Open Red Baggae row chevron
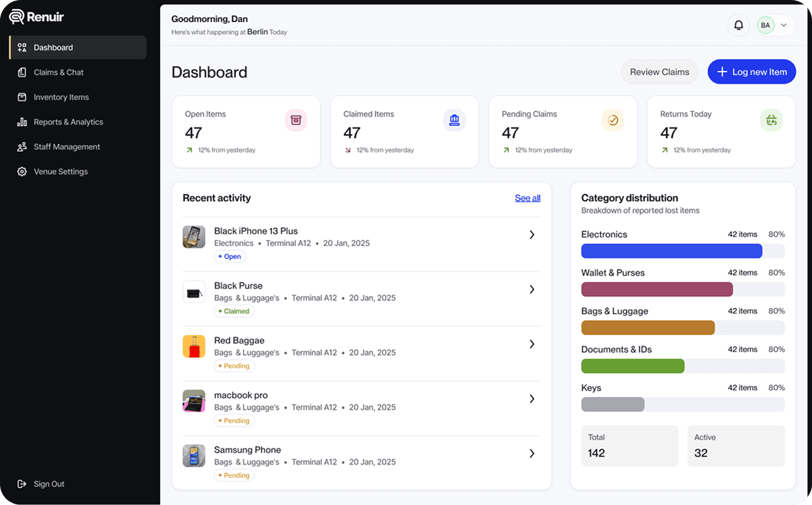This screenshot has height=505, width=812. 532,344
